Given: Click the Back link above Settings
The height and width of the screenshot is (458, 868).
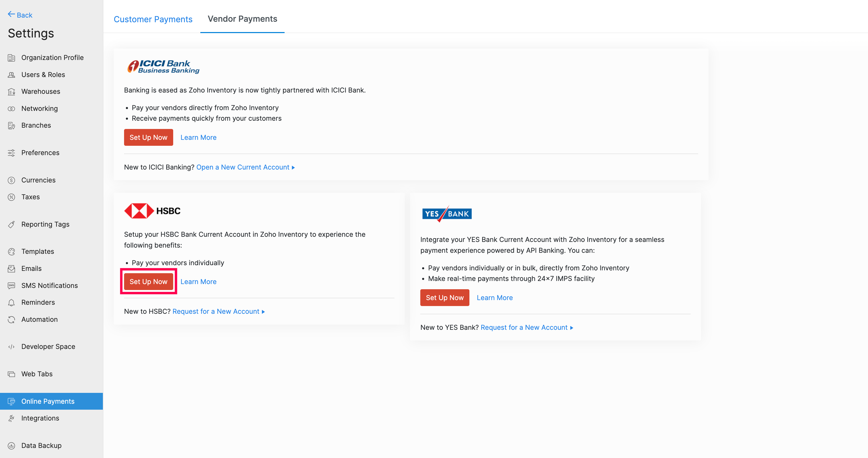Looking at the screenshot, I should point(20,15).
